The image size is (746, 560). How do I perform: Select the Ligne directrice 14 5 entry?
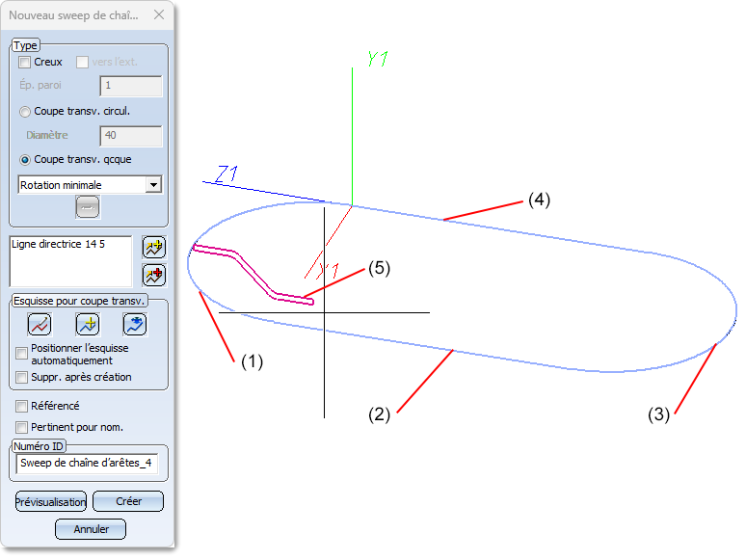(58, 244)
